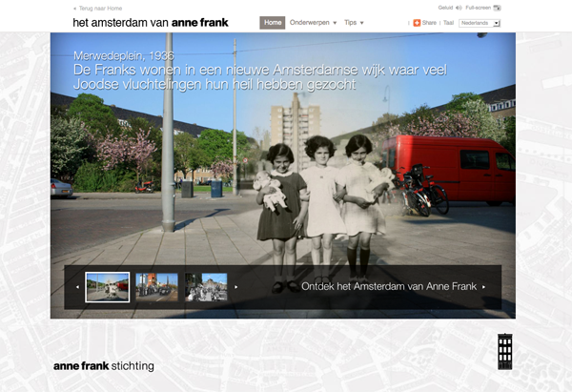
Task: Click the Terug naar Home link
Action: click(98, 9)
